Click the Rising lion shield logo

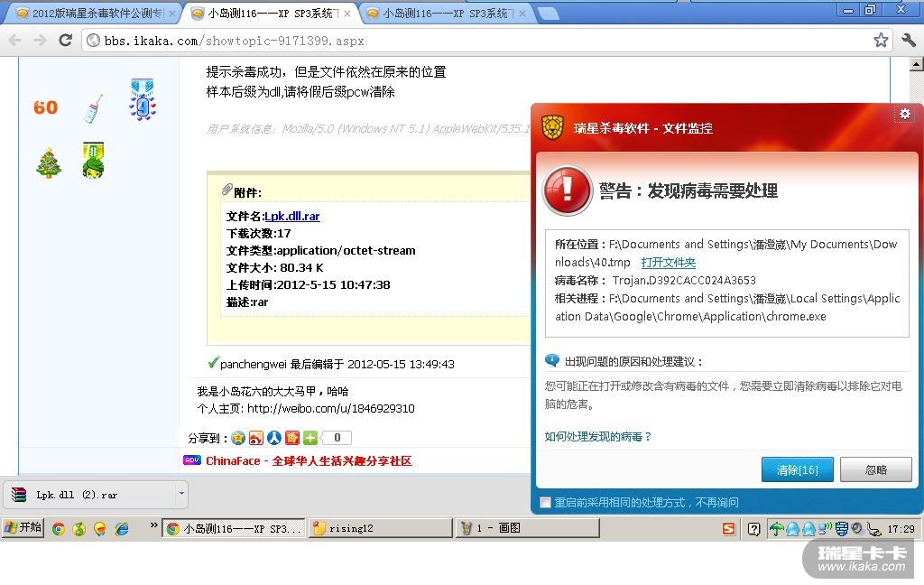click(552, 127)
